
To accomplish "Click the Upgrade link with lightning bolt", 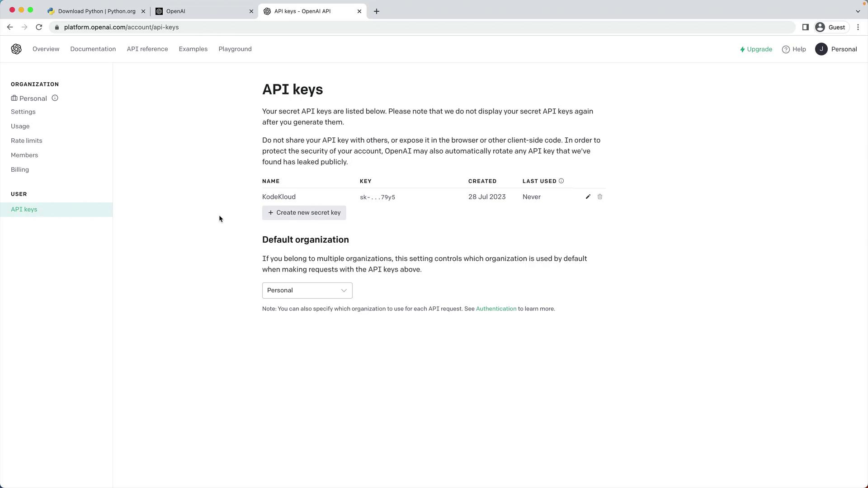I will (756, 49).
